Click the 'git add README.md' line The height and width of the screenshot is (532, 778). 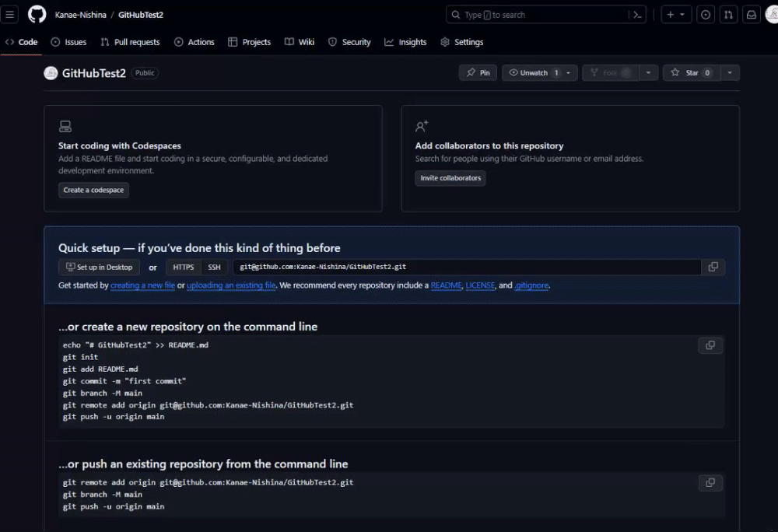tap(100, 369)
